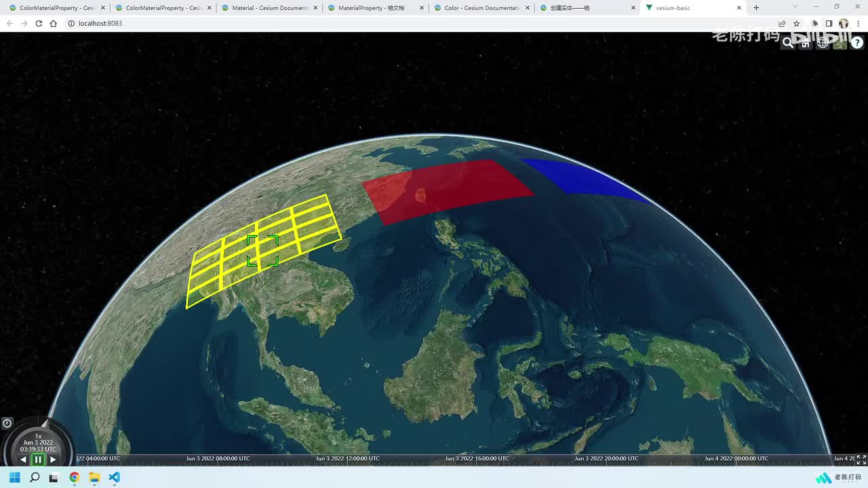Click the real-time clock icon in animation widget
Viewport: 868px width, 488px height.
[x=7, y=423]
